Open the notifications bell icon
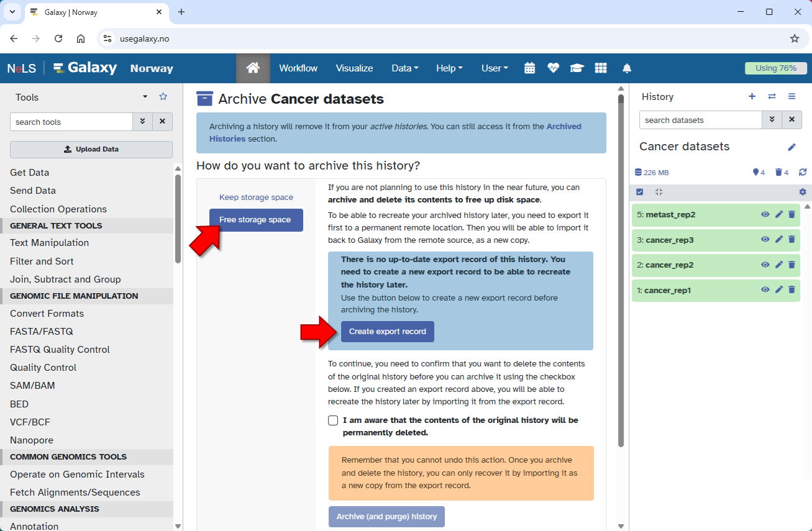The width and height of the screenshot is (812, 531). (627, 68)
